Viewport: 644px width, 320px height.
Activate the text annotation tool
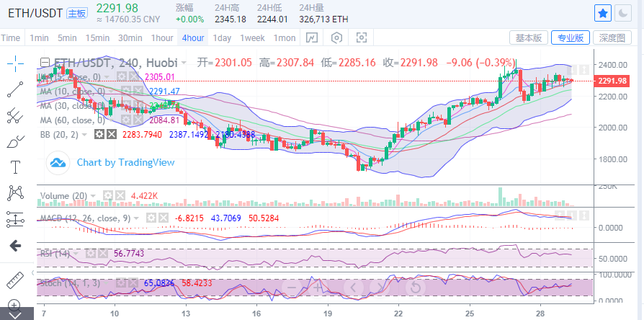pyautogui.click(x=15, y=167)
